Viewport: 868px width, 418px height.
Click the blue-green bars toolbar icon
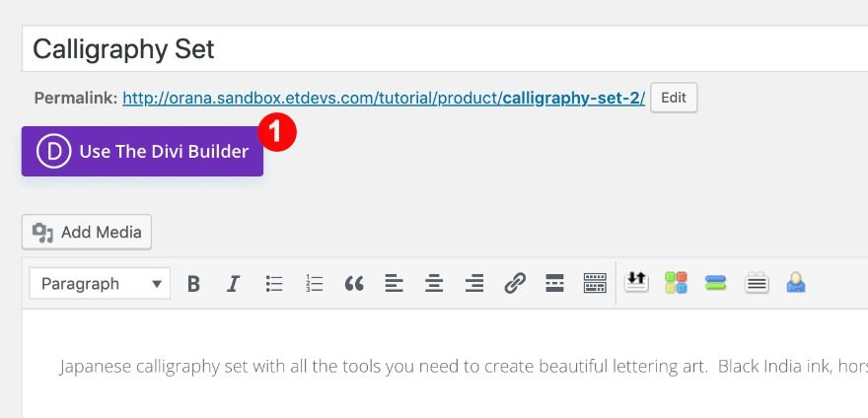click(x=716, y=284)
